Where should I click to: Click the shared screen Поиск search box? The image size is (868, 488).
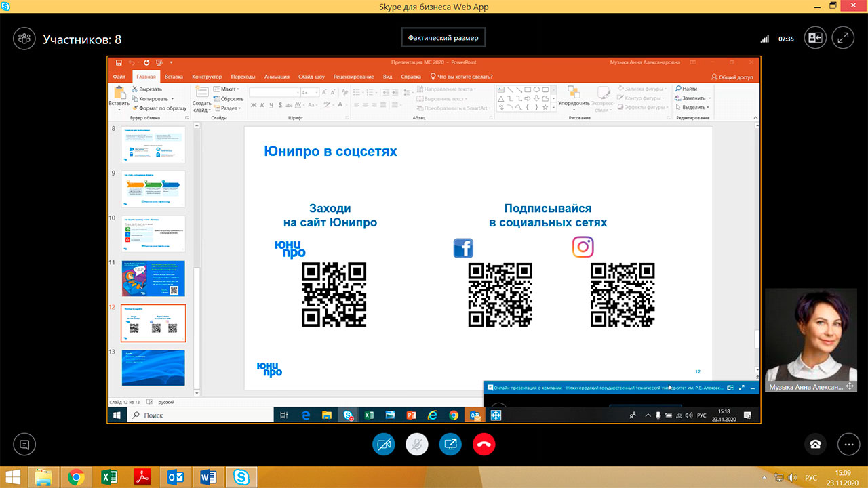(x=200, y=415)
